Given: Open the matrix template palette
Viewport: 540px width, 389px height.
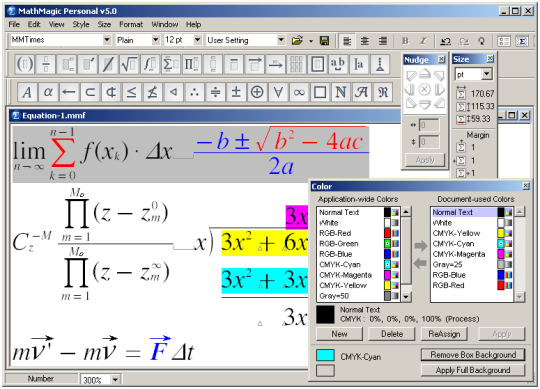Looking at the screenshot, I should 296,64.
